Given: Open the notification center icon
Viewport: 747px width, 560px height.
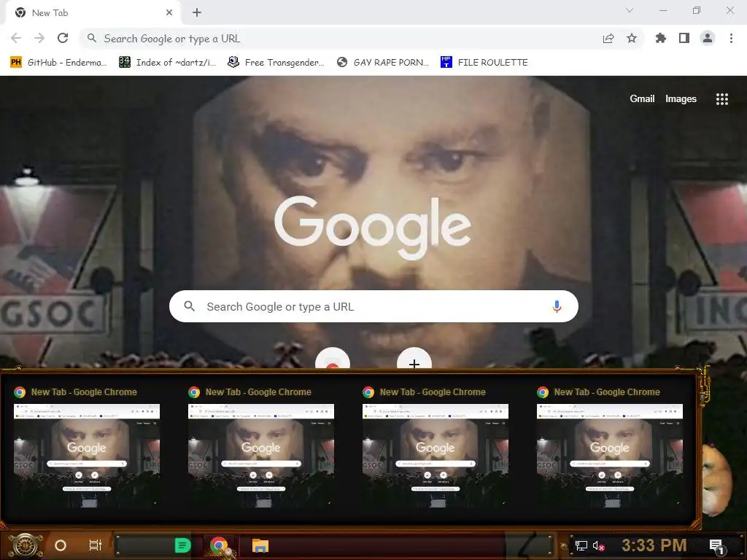Looking at the screenshot, I should pos(716,546).
